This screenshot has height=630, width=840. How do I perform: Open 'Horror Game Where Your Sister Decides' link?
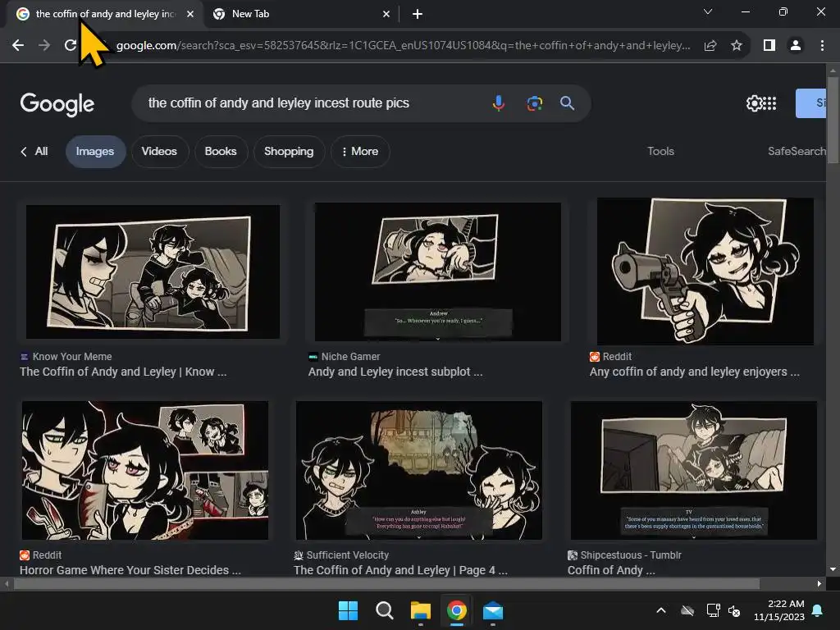coord(130,570)
